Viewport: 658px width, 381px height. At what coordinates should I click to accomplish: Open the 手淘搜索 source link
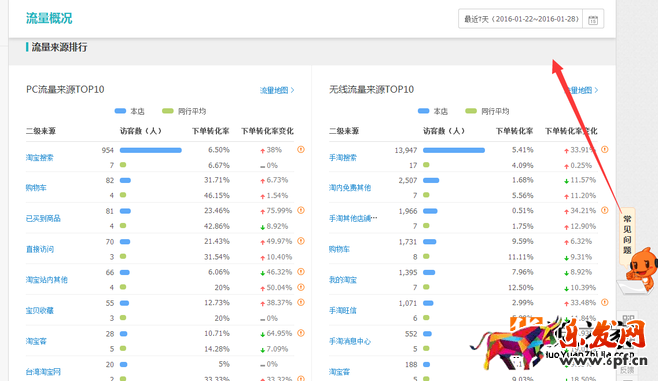point(343,158)
